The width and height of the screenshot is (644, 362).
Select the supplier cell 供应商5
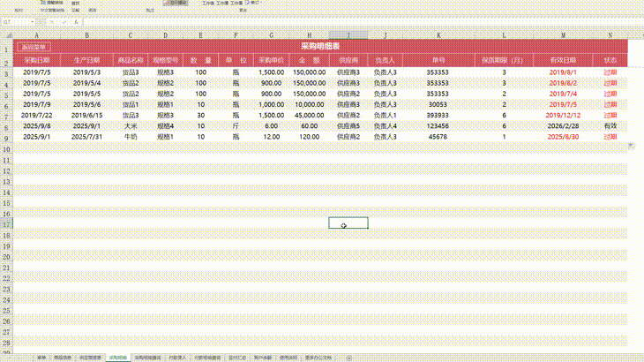348,126
